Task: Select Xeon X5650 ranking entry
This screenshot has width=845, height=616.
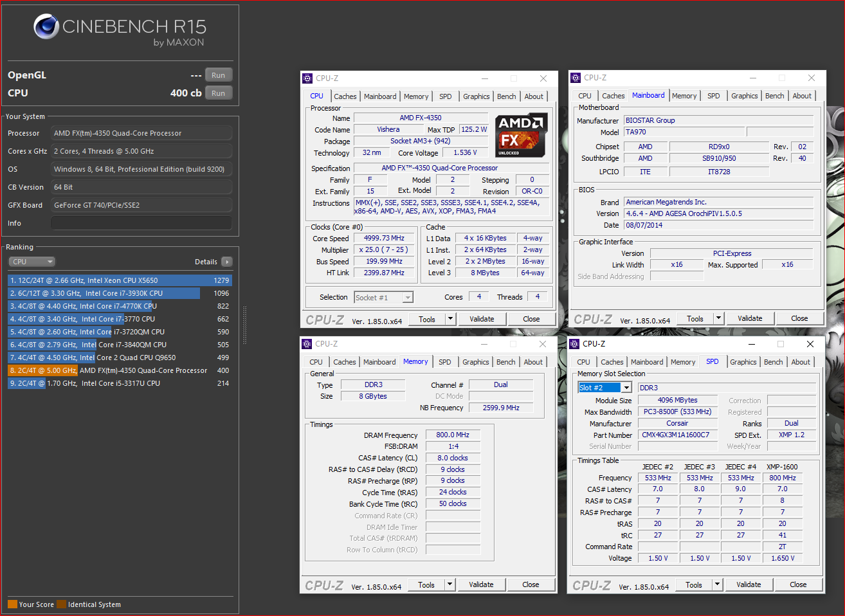Action: (120, 280)
